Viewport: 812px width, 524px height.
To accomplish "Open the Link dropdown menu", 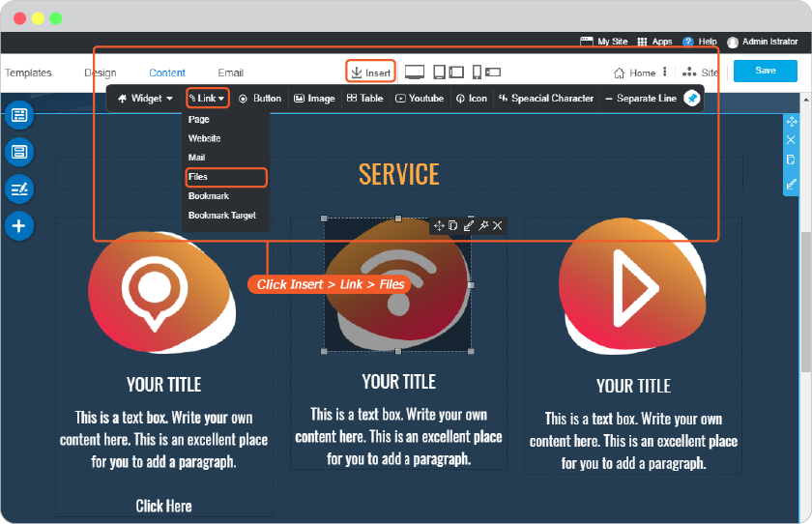I will (x=207, y=98).
